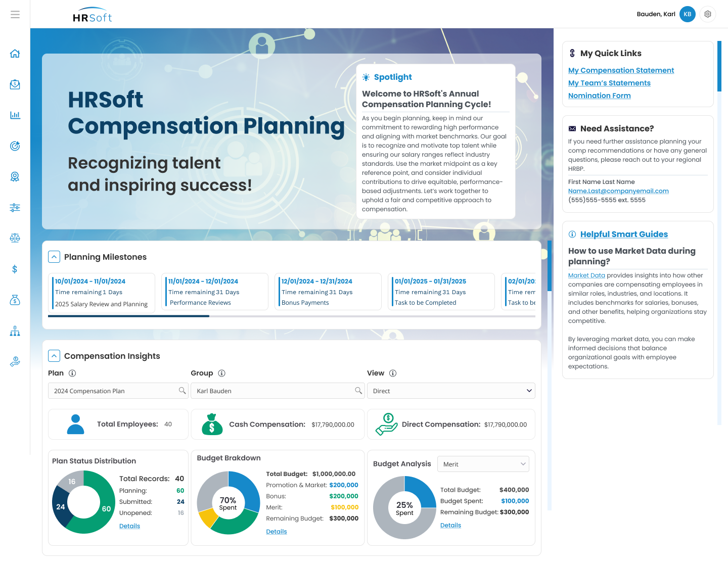Open the Merit dropdown in Budget Analysis
The image size is (728, 564).
coord(483,464)
